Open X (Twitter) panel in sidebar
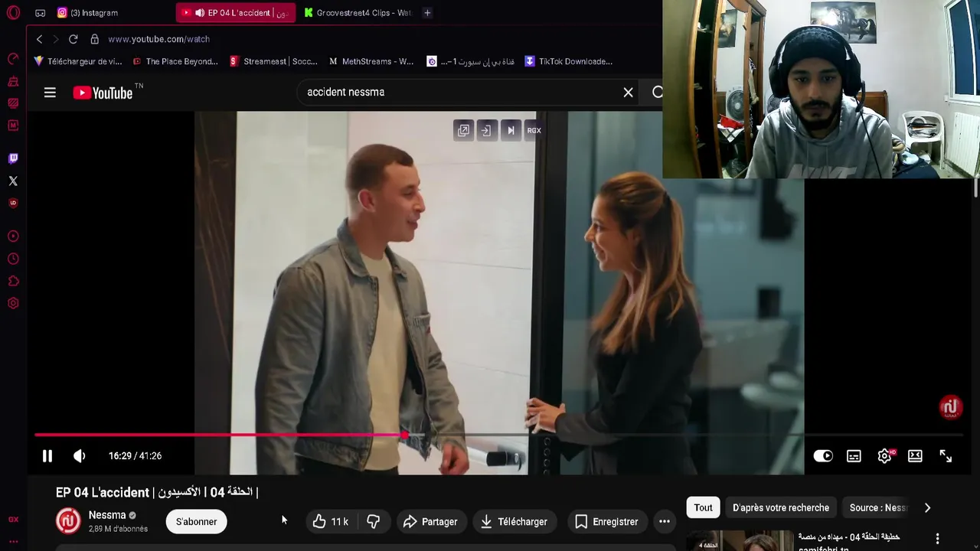Image resolution: width=980 pixels, height=551 pixels. (x=13, y=181)
